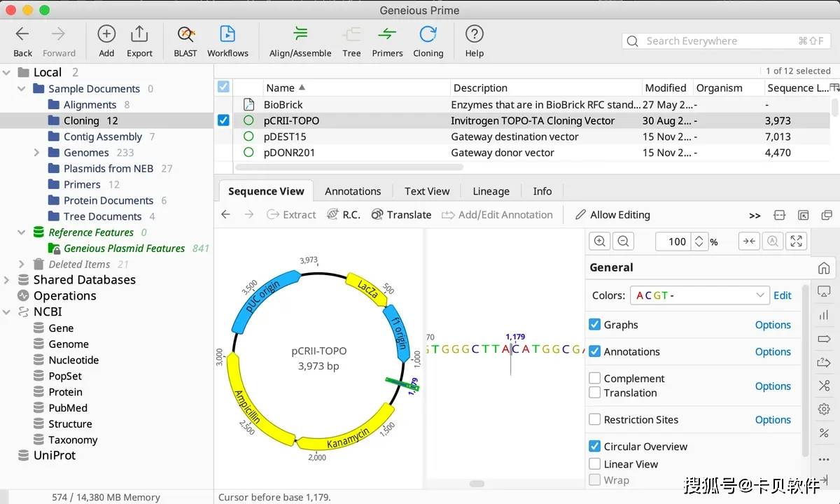Open the Help icon
The width and height of the screenshot is (840, 504).
pos(474,41)
